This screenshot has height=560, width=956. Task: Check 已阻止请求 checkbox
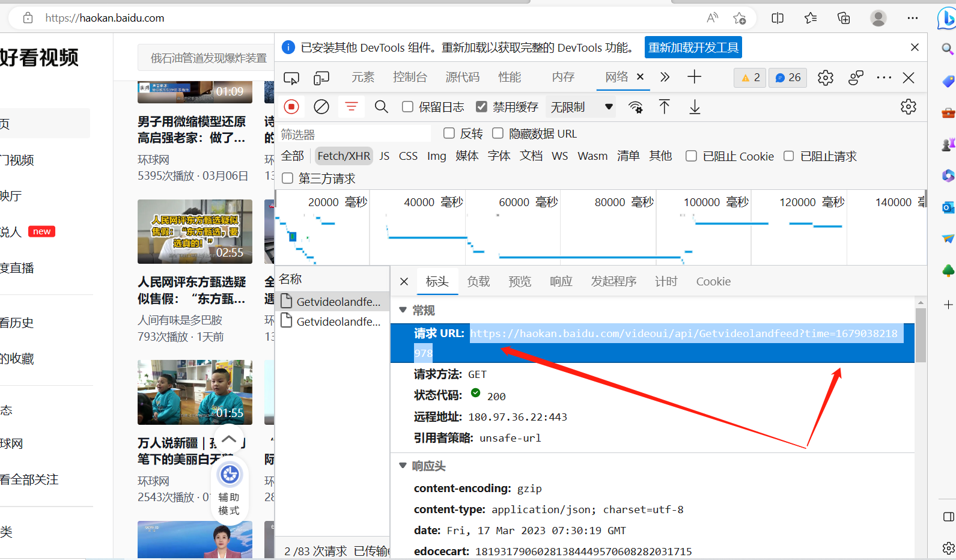[x=789, y=156]
